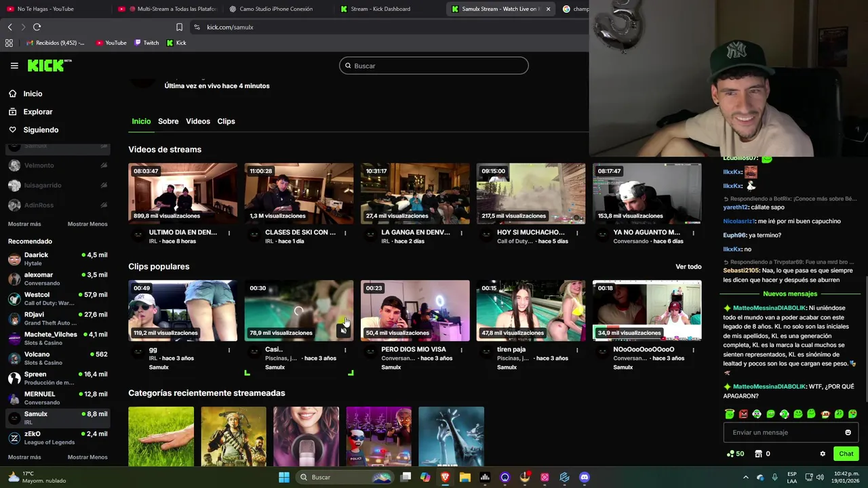Open weather widget showing 17°C

click(x=35, y=477)
